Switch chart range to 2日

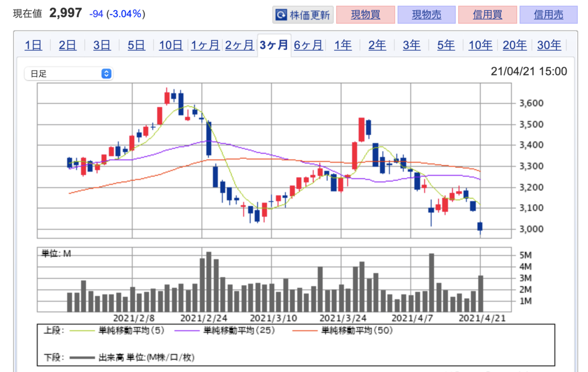[68, 46]
